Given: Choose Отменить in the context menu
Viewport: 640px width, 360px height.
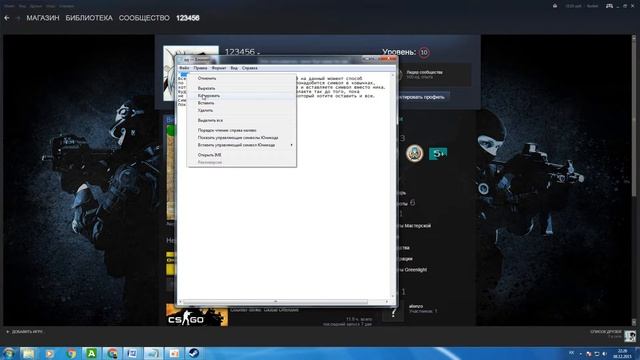Looking at the screenshot, I should pos(242,78).
